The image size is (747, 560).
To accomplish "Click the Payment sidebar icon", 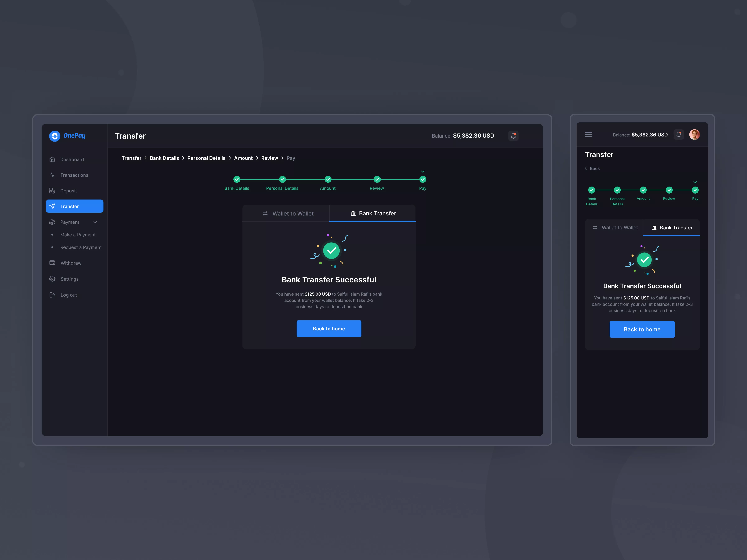I will tap(52, 222).
